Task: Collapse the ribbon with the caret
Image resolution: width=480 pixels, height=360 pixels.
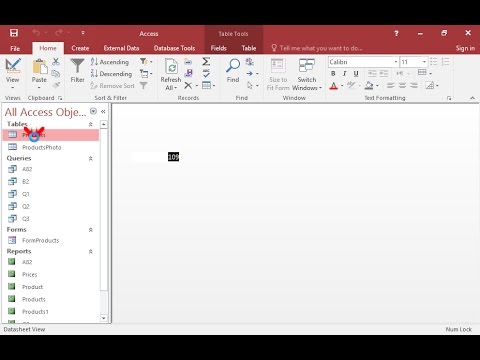Action: coord(472,98)
